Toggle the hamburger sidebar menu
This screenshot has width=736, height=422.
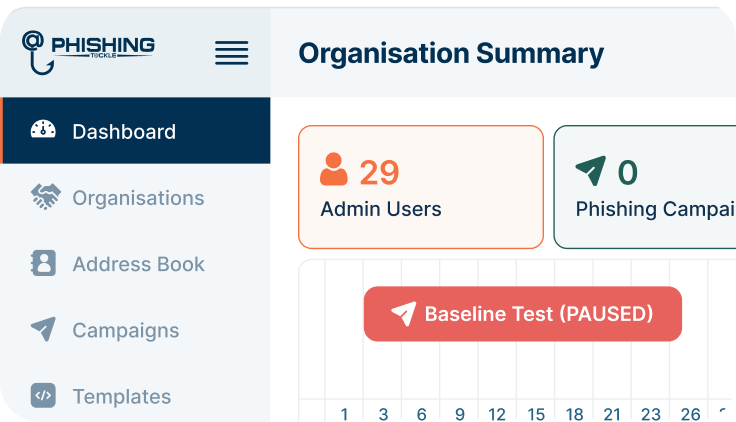pos(231,53)
